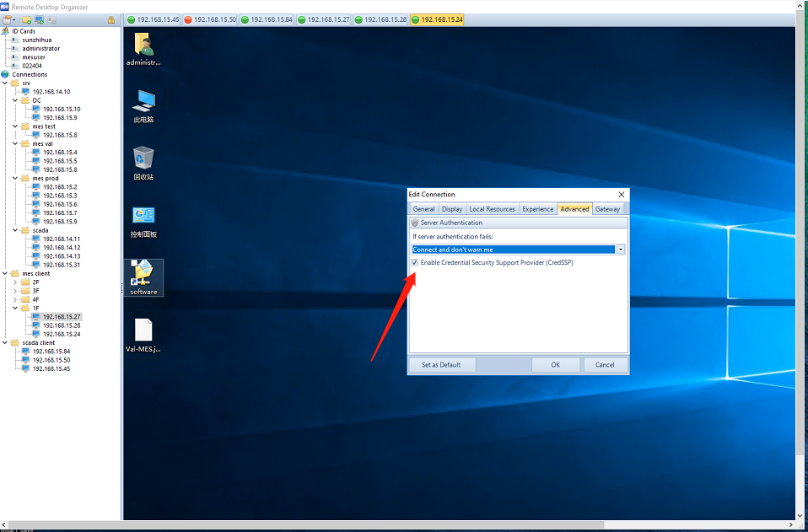Select 192.168.15.3 under mes prod
This screenshot has width=808, height=532.
point(60,196)
